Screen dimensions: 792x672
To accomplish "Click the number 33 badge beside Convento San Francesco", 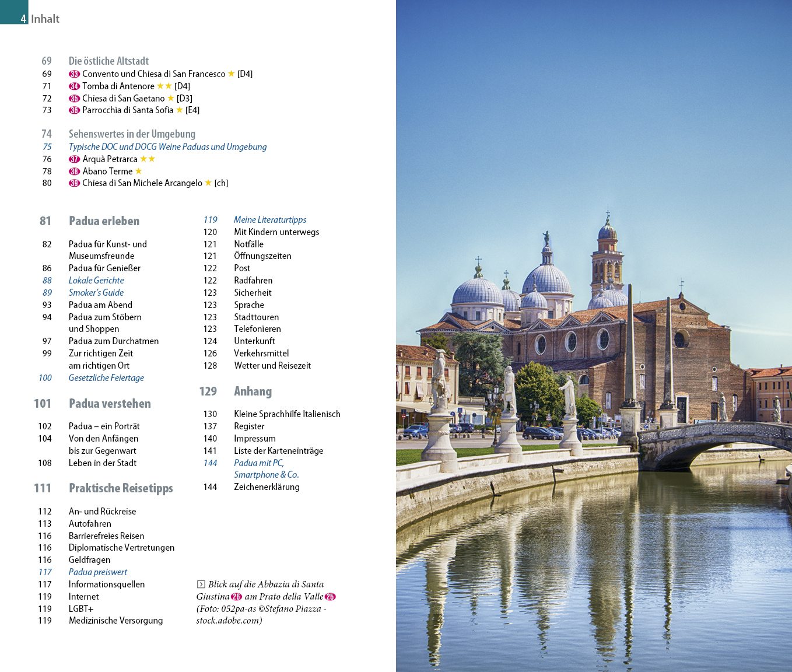I will point(74,74).
